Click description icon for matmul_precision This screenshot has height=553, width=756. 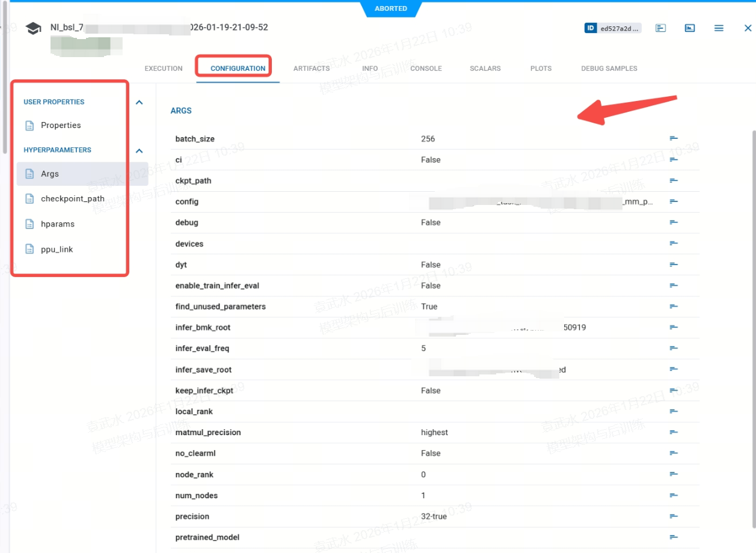pos(674,433)
